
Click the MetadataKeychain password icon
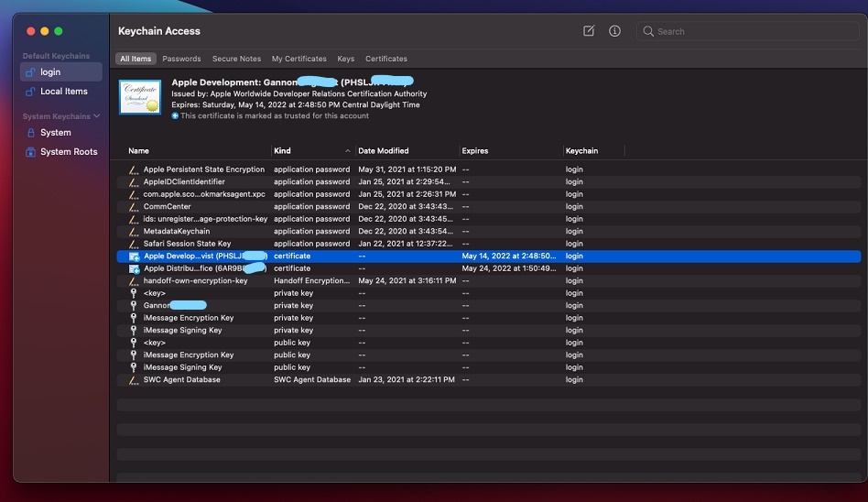click(134, 231)
